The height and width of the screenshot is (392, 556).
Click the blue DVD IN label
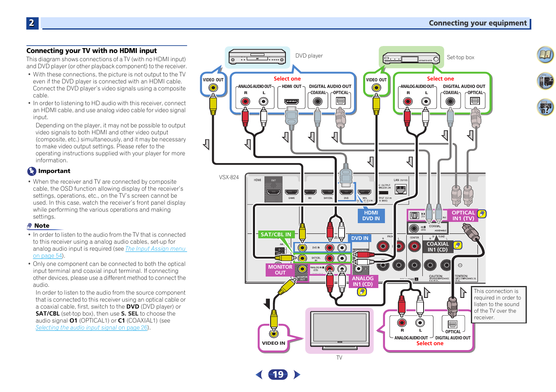pos(360,238)
